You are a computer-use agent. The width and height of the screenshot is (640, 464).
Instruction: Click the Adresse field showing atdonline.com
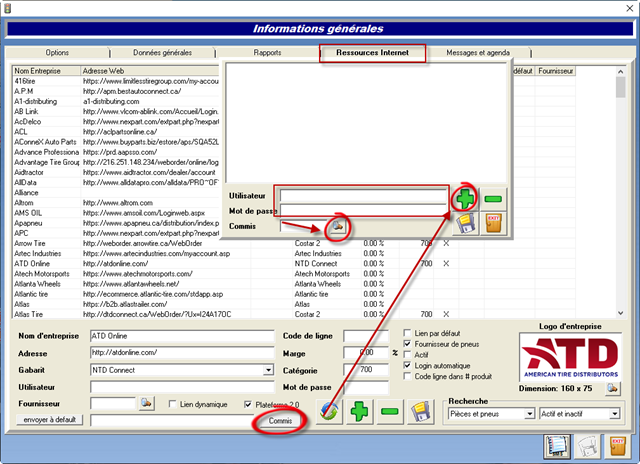[182, 353]
